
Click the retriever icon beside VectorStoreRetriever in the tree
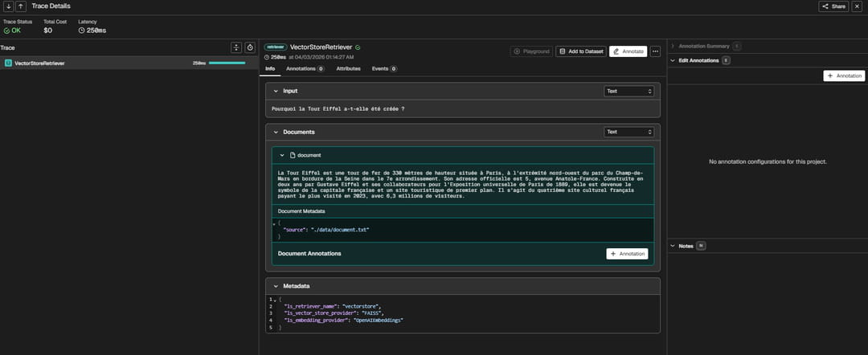click(x=8, y=63)
